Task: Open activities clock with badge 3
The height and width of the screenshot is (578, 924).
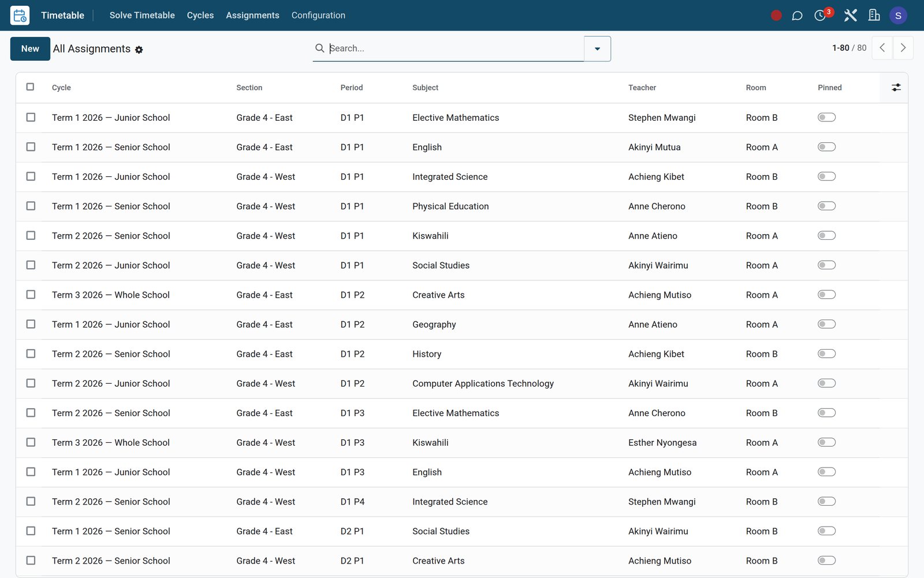Action: tap(821, 16)
